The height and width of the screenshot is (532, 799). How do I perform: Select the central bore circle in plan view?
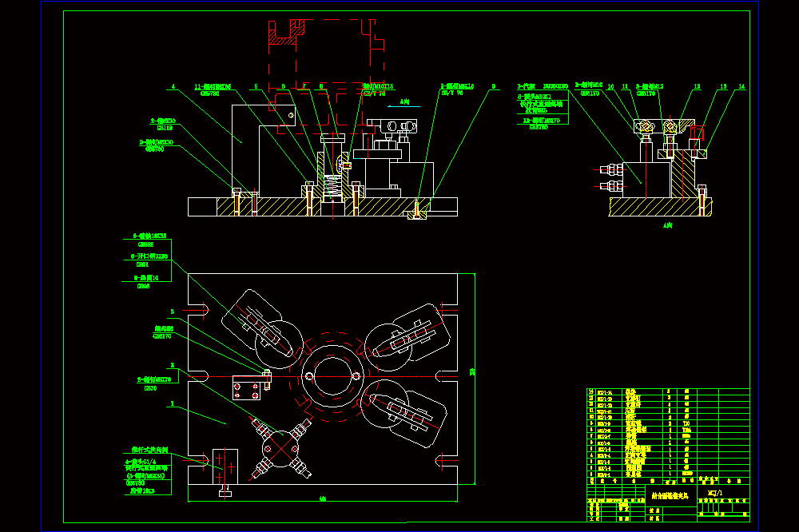tap(332, 376)
